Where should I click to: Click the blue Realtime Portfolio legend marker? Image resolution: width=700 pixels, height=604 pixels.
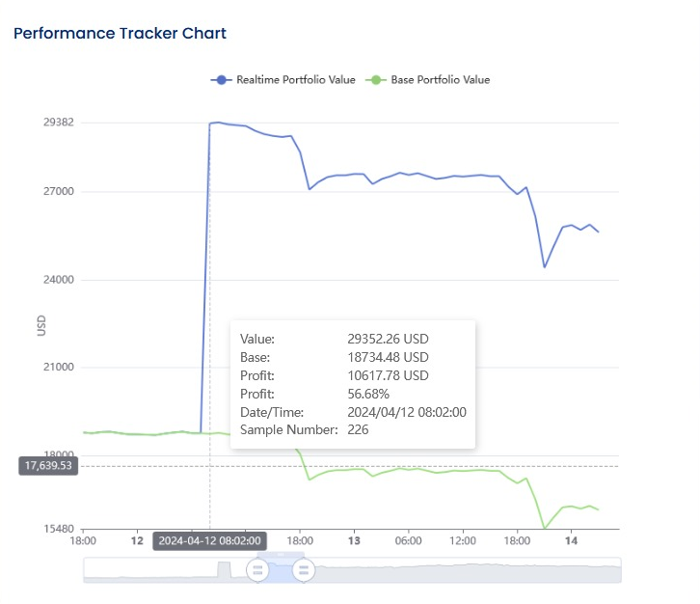coord(222,80)
